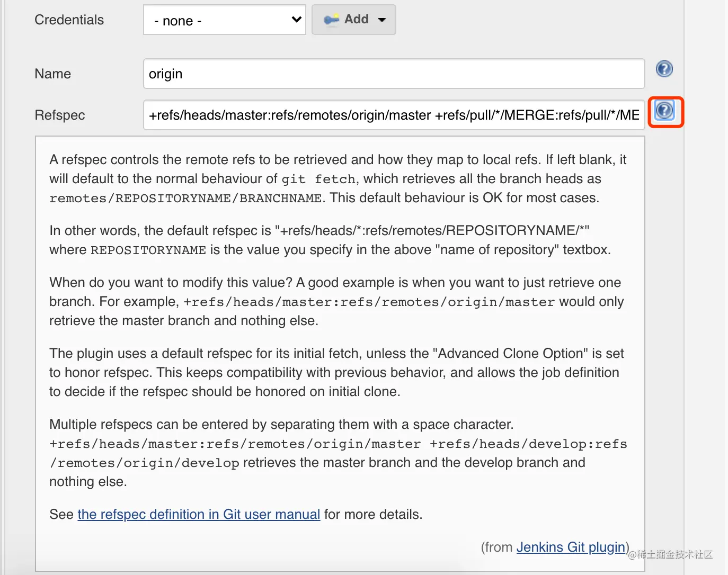Click the Credentials field label

(69, 20)
